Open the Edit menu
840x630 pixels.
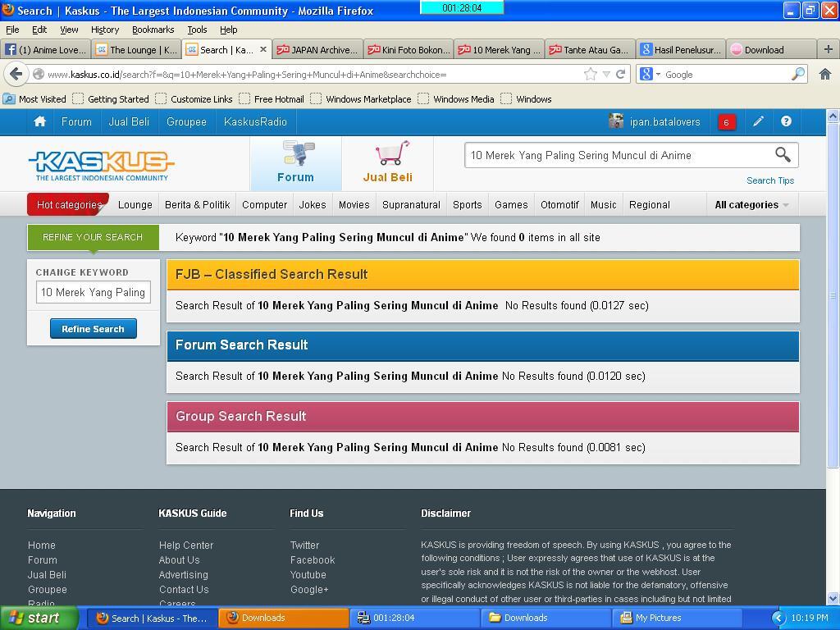pos(39,30)
